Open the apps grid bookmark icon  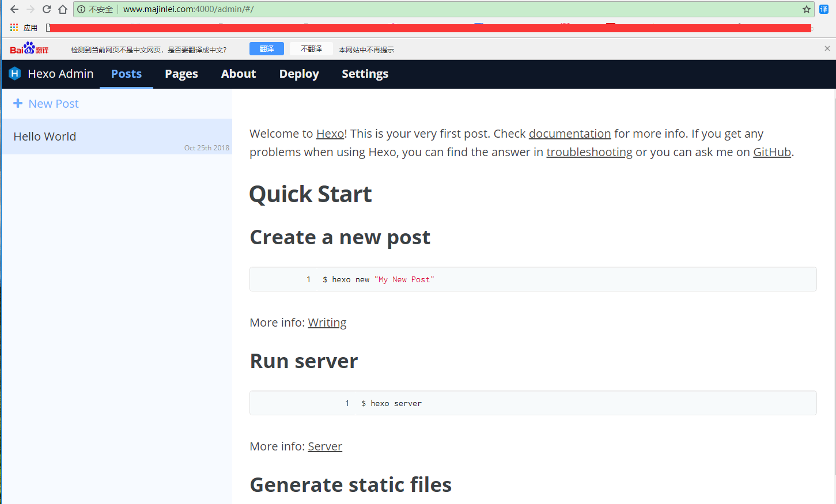[14, 27]
